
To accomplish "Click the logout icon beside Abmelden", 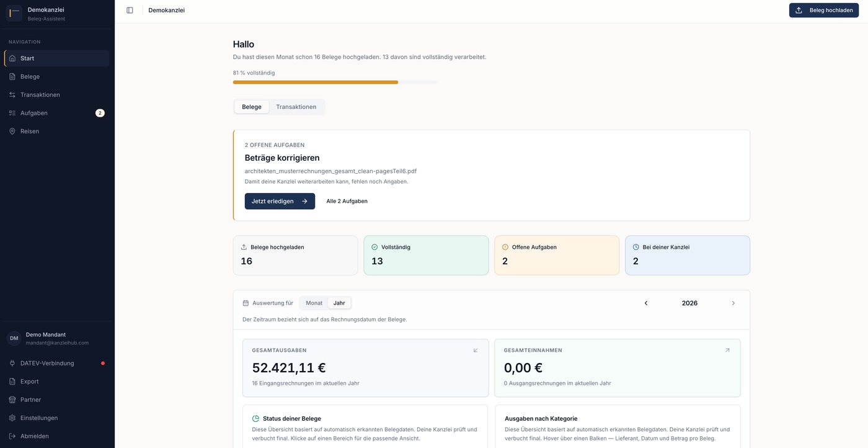I will click(12, 436).
